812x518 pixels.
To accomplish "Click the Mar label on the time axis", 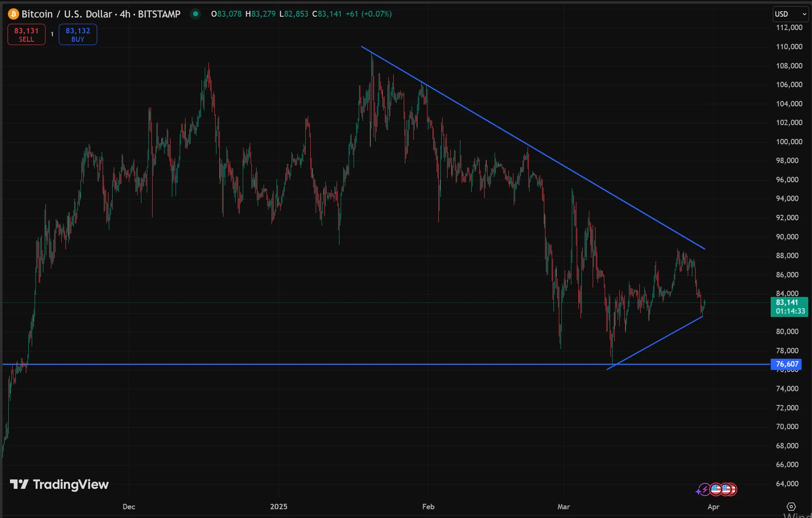I will (x=564, y=506).
